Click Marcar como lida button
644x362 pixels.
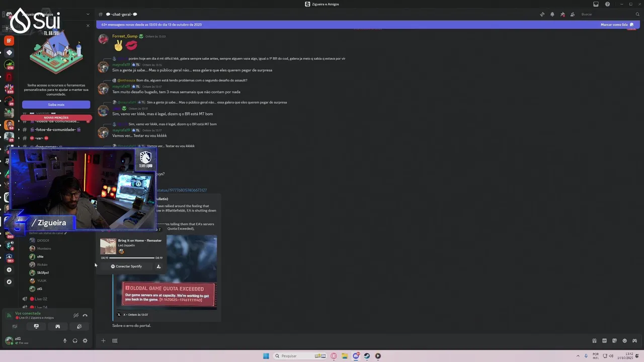click(x=617, y=24)
